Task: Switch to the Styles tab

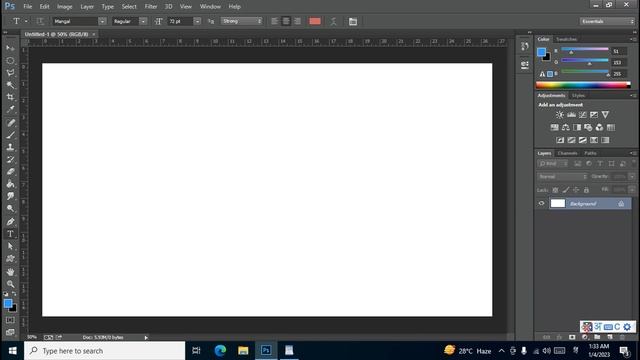Action: click(578, 96)
